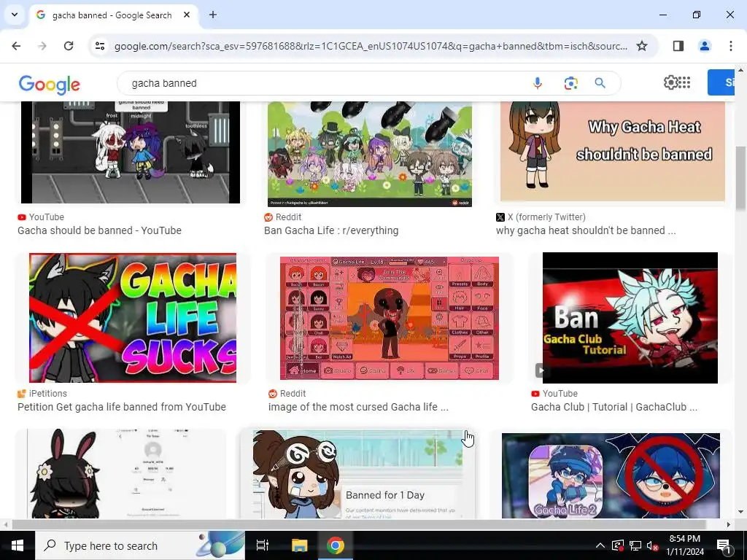Click 'Gacha Club | Tutorial | GachaClub' link
The height and width of the screenshot is (560, 747).
(x=614, y=407)
